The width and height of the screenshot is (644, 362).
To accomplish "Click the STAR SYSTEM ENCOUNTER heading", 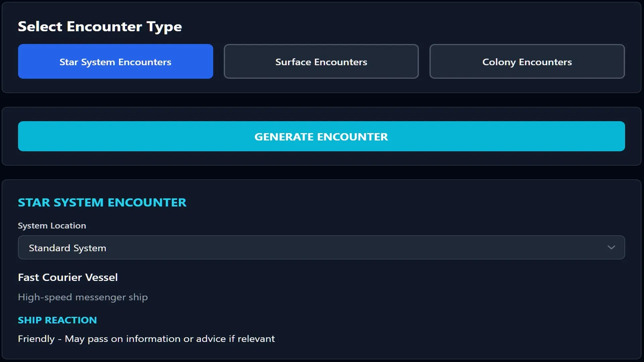I will (x=102, y=202).
